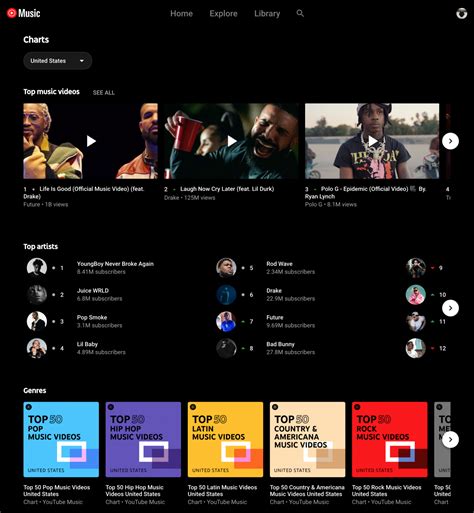Viewport: 474px width, 513px height.
Task: Click the Polo G channel name under third video
Action: pos(313,204)
